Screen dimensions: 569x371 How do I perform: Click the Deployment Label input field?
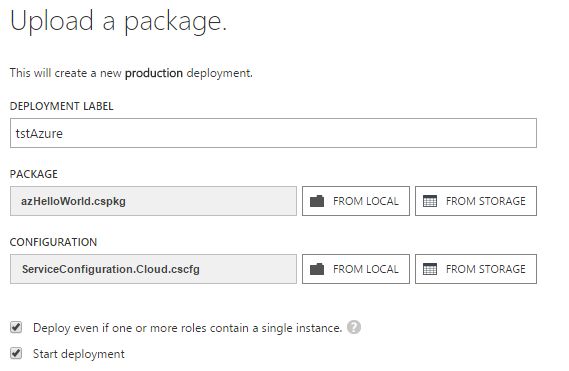tap(273, 133)
